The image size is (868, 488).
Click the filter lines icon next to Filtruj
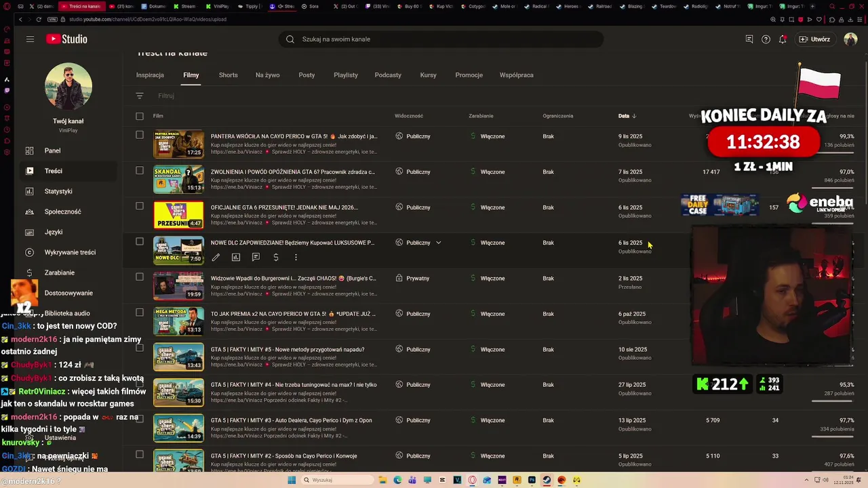140,96
